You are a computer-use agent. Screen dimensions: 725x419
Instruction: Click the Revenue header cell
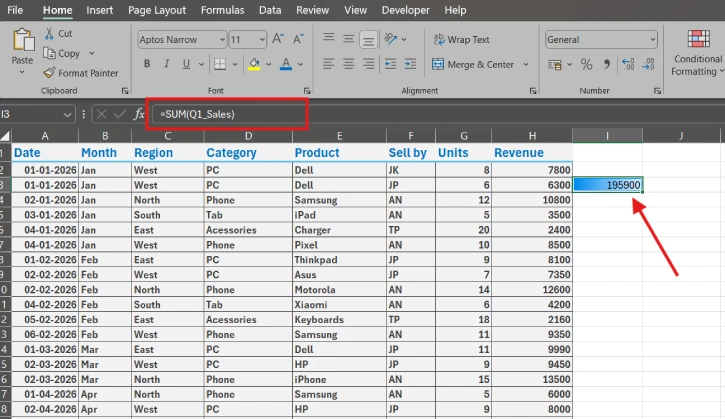[532, 153]
